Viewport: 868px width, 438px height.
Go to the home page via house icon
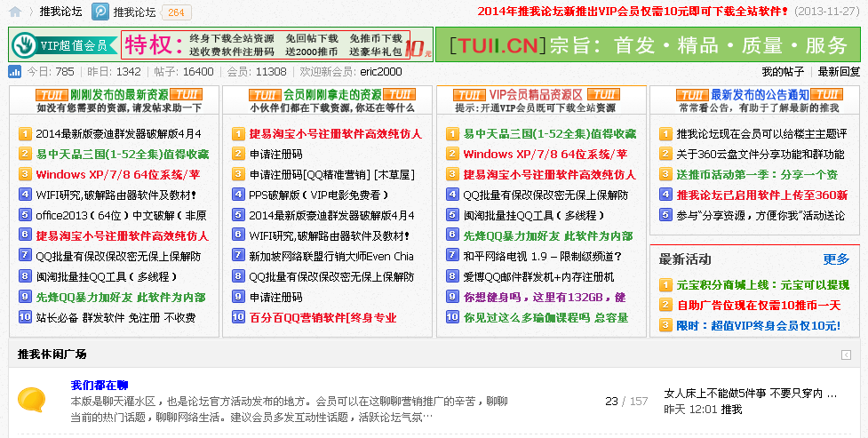click(15, 12)
